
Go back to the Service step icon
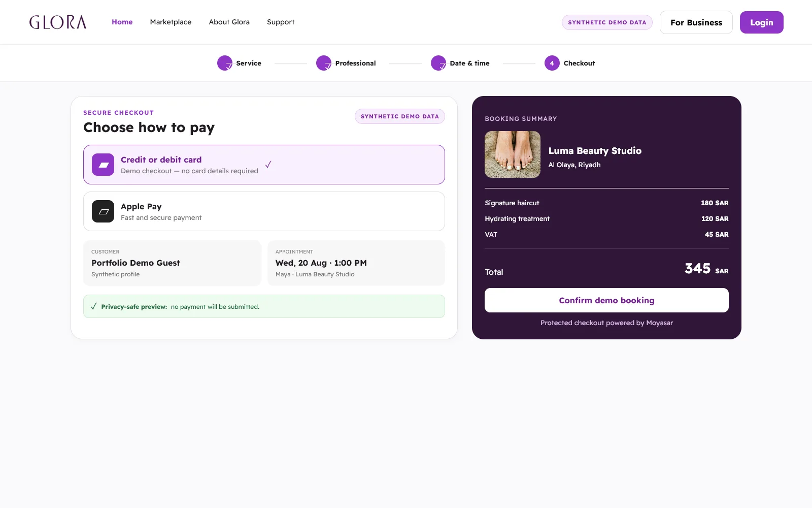[225, 63]
